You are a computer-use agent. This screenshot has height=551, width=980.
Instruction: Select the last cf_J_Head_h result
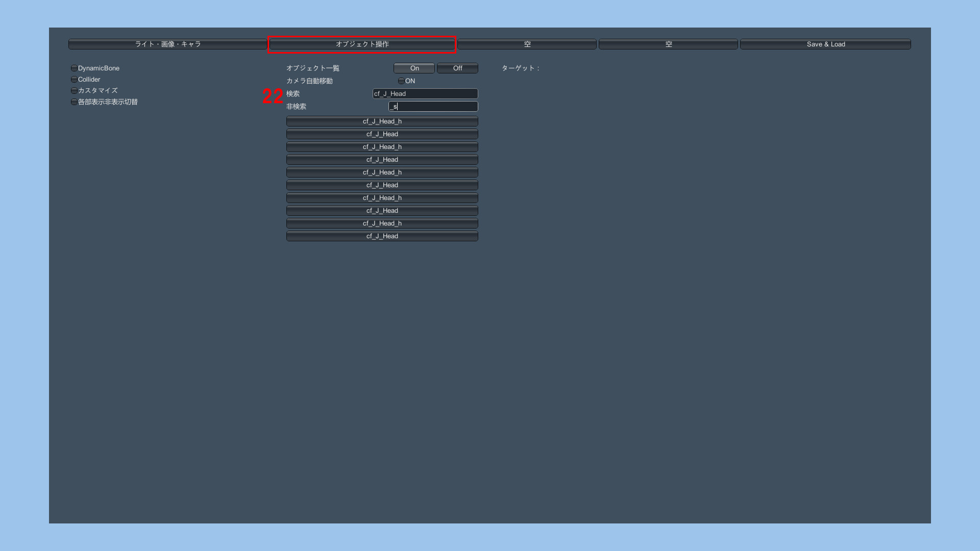[x=382, y=223]
